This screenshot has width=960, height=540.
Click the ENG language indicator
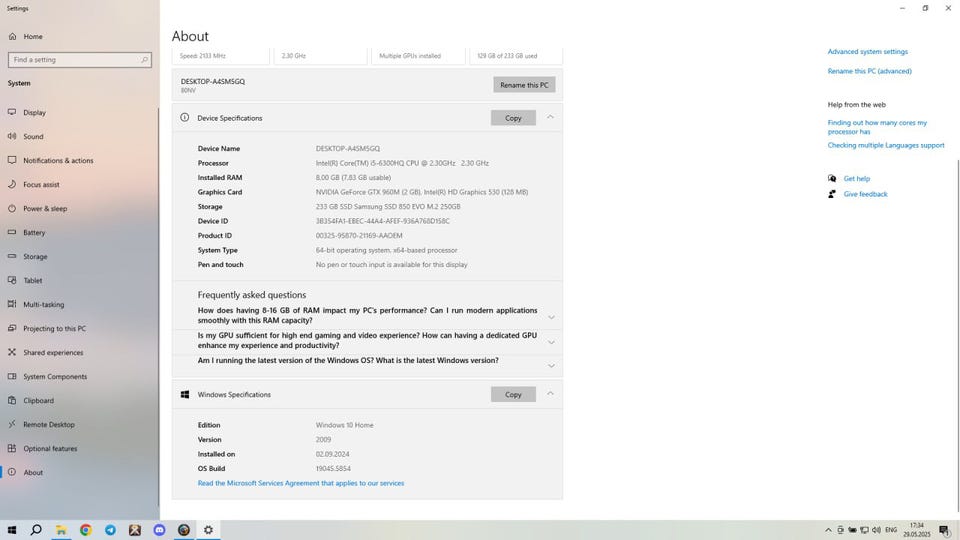[891, 530]
